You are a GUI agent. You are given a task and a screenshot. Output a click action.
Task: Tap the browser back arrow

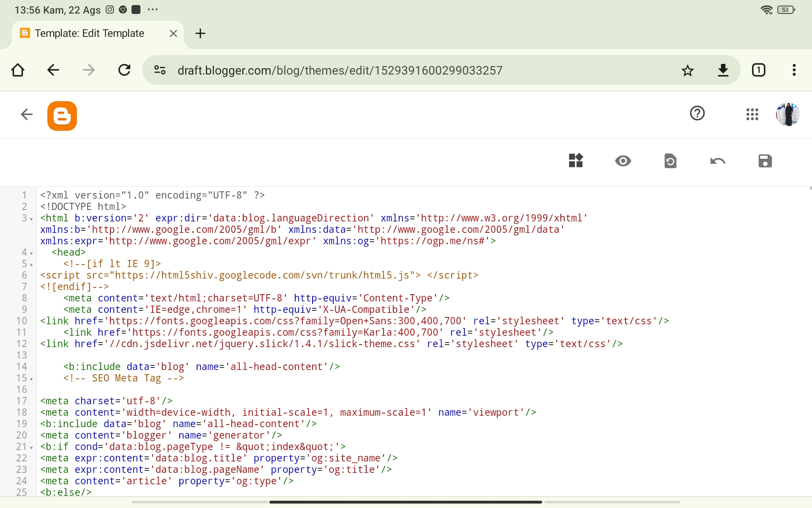pos(53,70)
